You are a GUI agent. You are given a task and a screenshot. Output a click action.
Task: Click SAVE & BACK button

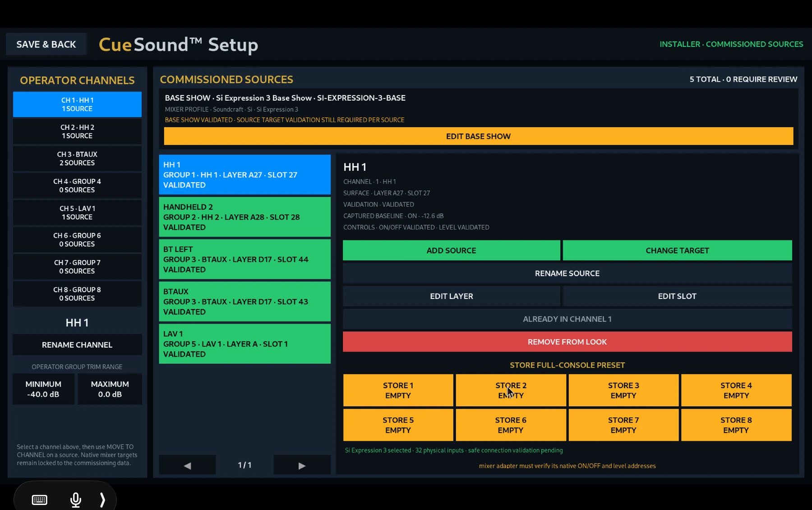46,44
